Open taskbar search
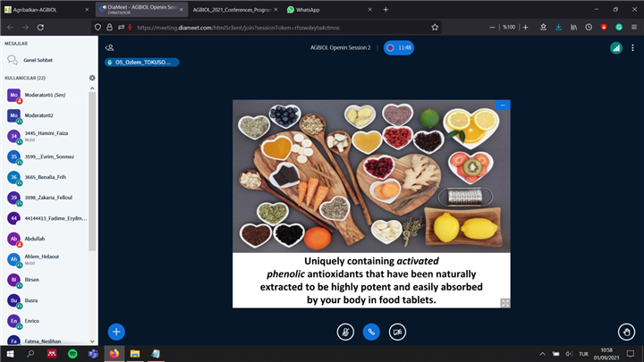644x362 pixels. 30,354
